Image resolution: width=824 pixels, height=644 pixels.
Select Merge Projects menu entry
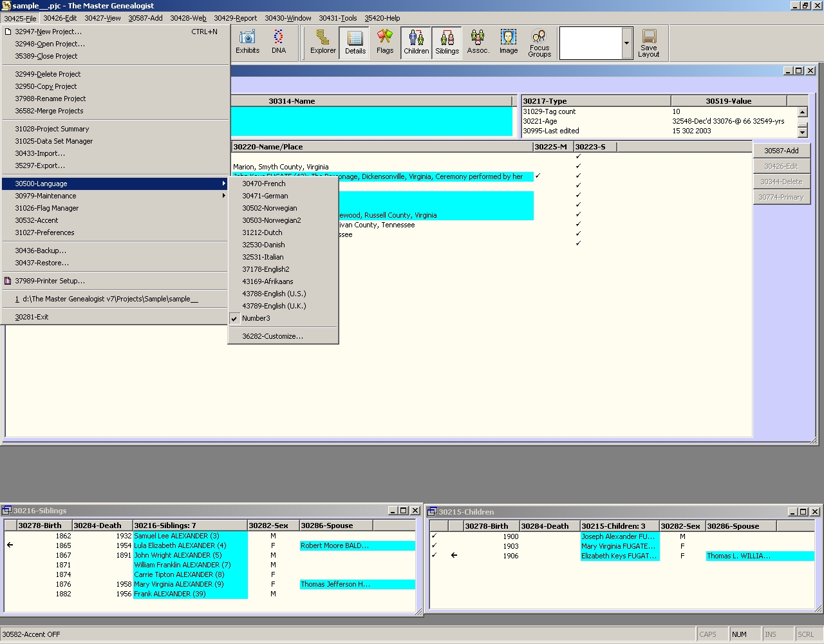point(115,111)
